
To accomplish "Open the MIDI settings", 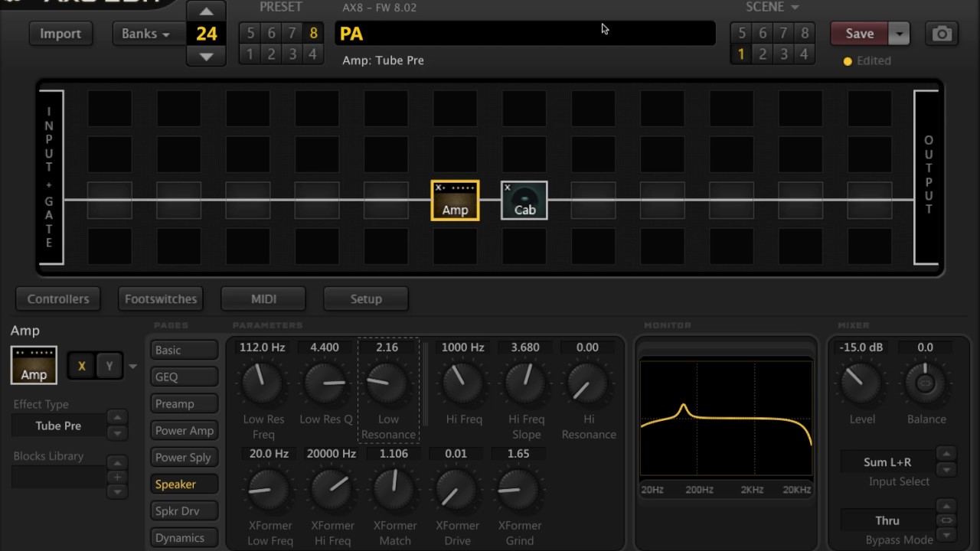I will 263,298.
